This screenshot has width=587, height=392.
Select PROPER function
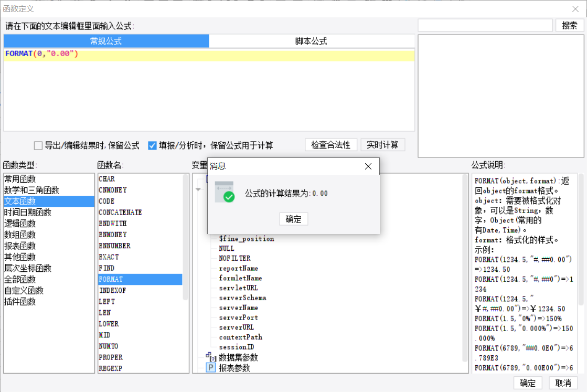click(x=140, y=357)
